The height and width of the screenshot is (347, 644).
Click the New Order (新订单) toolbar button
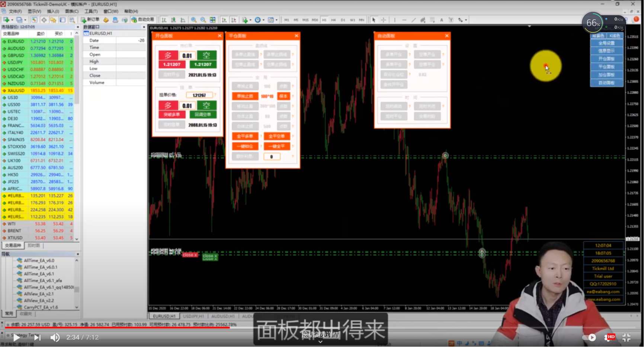90,20
